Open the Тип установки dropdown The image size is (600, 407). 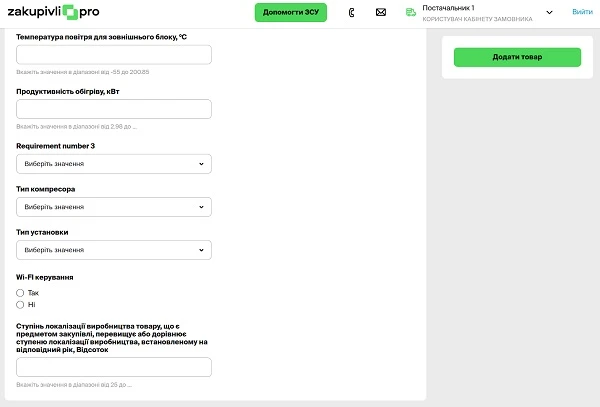pos(113,250)
